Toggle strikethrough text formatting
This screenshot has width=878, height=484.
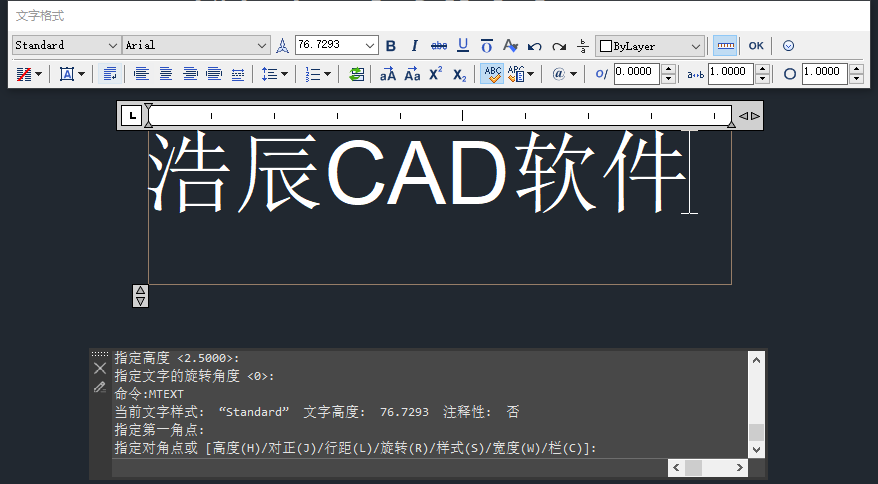click(439, 46)
